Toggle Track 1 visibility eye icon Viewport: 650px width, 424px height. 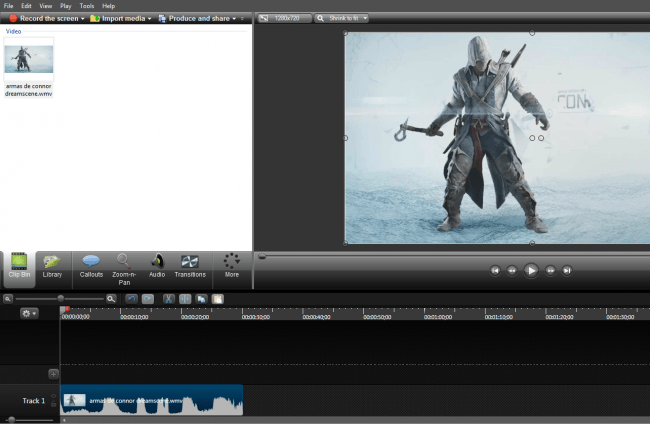click(53, 397)
